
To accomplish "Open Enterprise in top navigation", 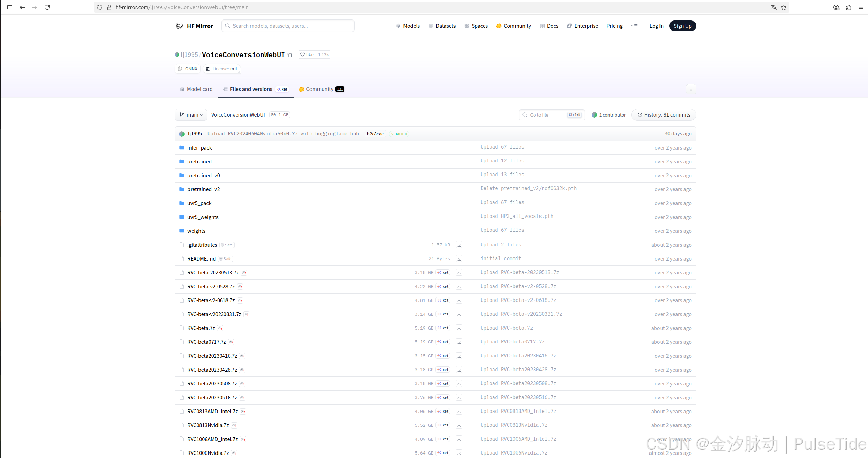I will tap(582, 26).
